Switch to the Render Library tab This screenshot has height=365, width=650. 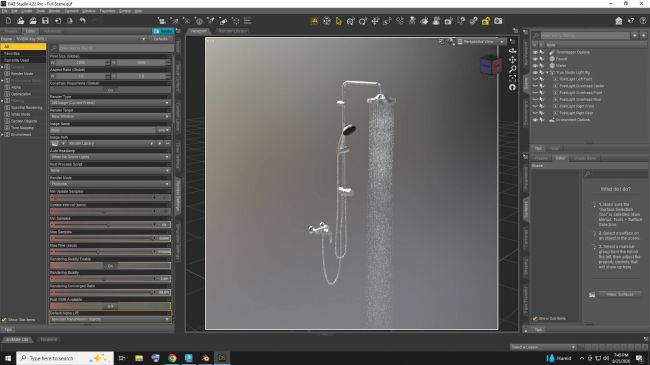click(x=232, y=31)
